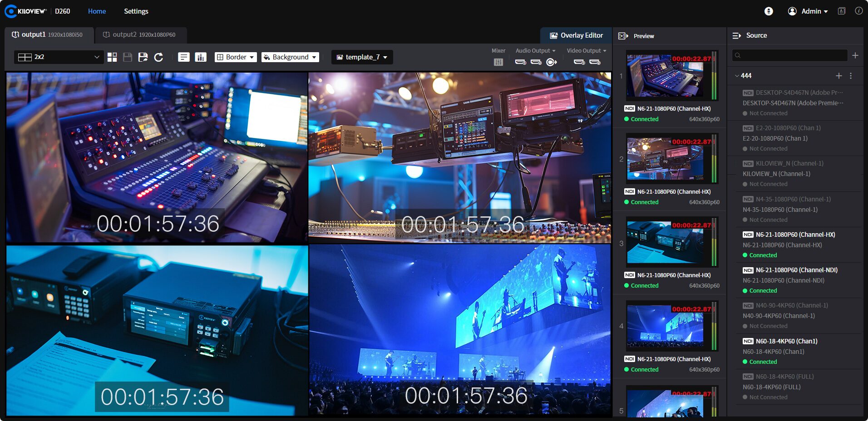Toggle the caption text display button
Screen dimensions: 868x421
point(184,57)
